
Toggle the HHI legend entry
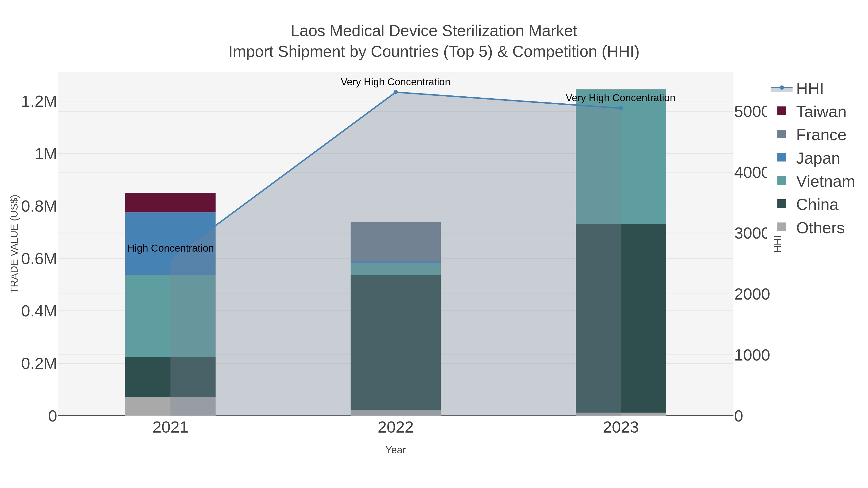797,89
